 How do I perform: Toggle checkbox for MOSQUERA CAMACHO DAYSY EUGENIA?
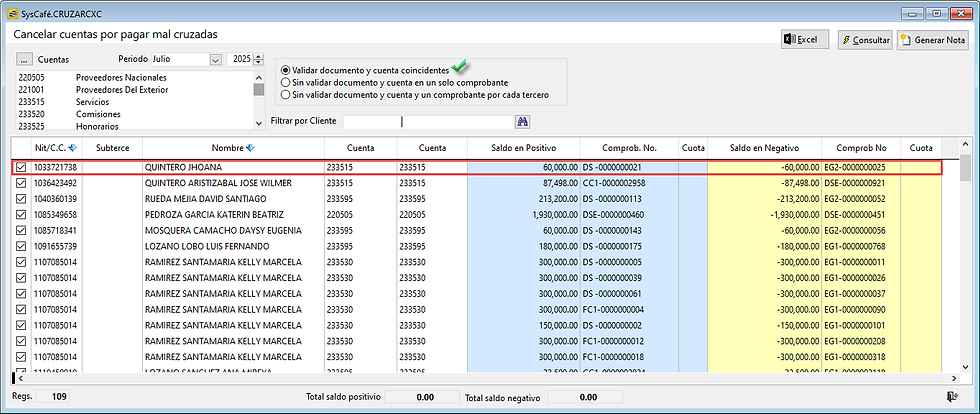(x=21, y=231)
